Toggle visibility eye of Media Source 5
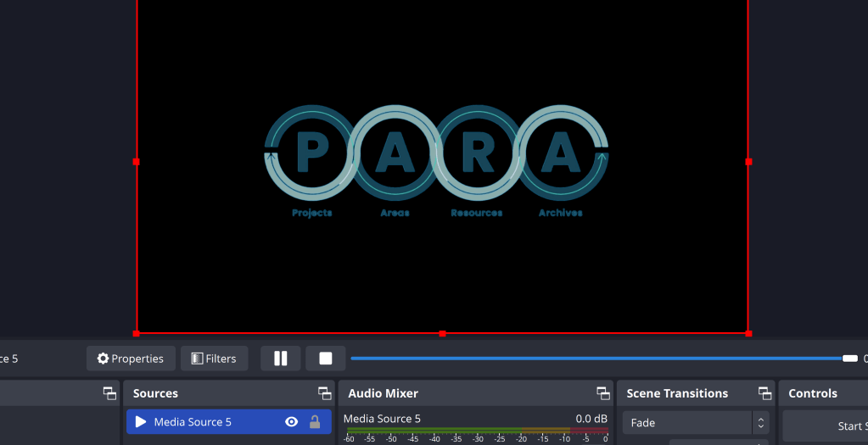The image size is (868, 445). pos(291,422)
